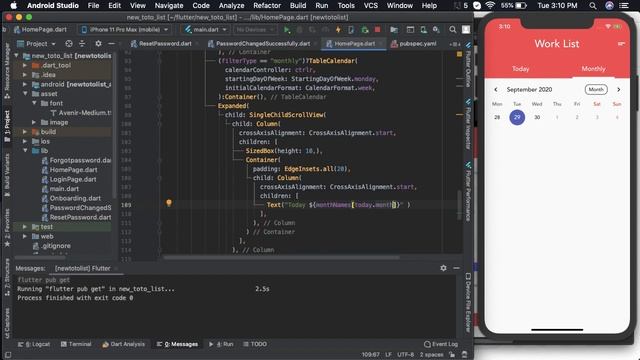Image resolution: width=640 pixels, height=360 pixels.
Task: Open AVD Manager device icon
Action: (423, 30)
